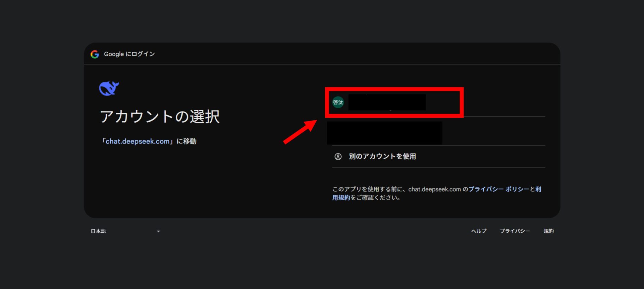Image resolution: width=644 pixels, height=289 pixels.
Task: Open the プライバシー footer link
Action: point(515,231)
